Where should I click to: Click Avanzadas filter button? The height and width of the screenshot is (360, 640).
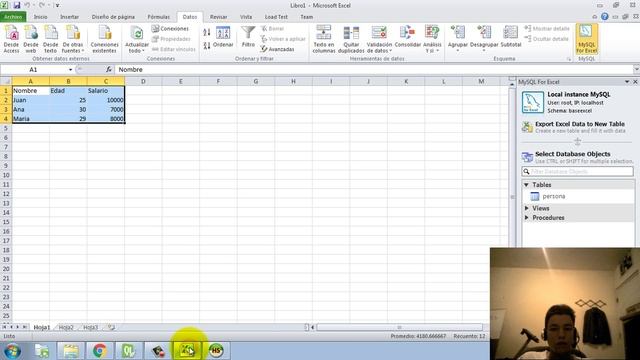point(278,49)
